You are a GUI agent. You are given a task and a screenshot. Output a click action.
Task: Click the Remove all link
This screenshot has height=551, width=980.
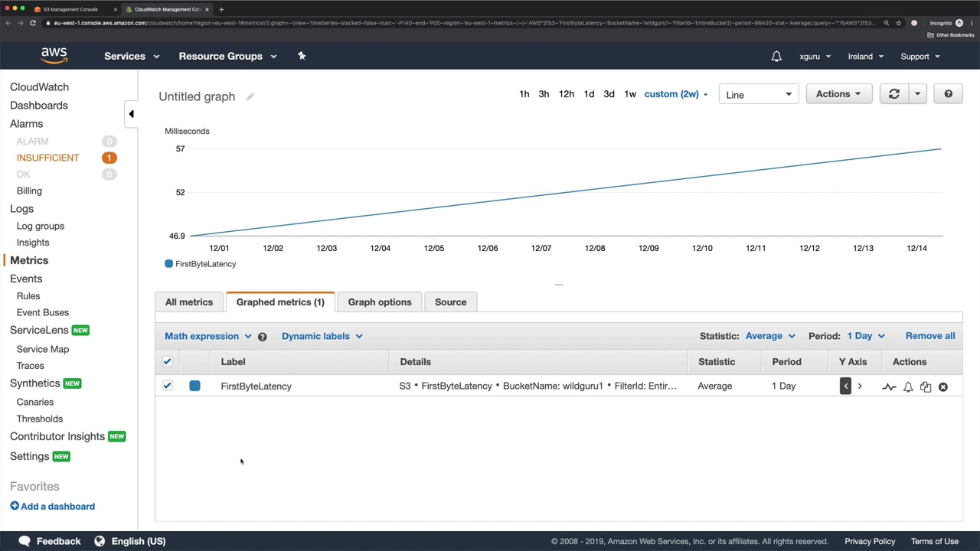[x=930, y=336]
